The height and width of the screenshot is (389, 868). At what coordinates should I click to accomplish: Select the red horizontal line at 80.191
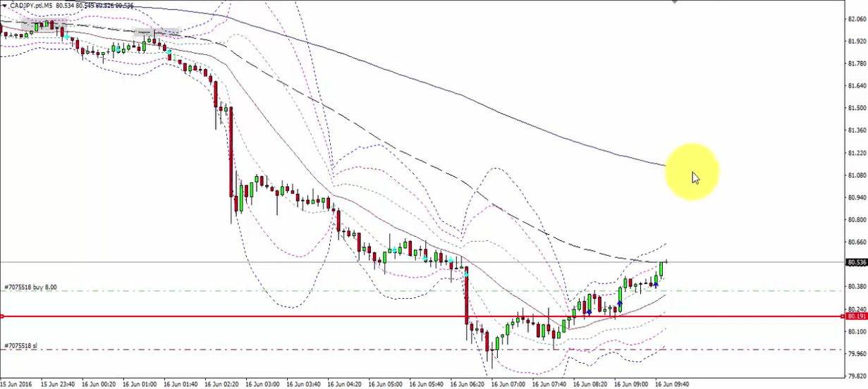[423, 316]
